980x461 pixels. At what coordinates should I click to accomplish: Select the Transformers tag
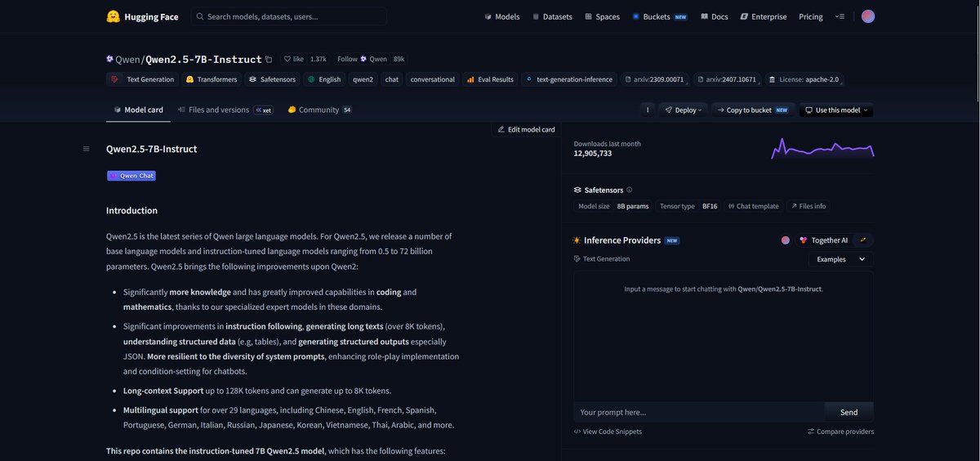tap(212, 79)
